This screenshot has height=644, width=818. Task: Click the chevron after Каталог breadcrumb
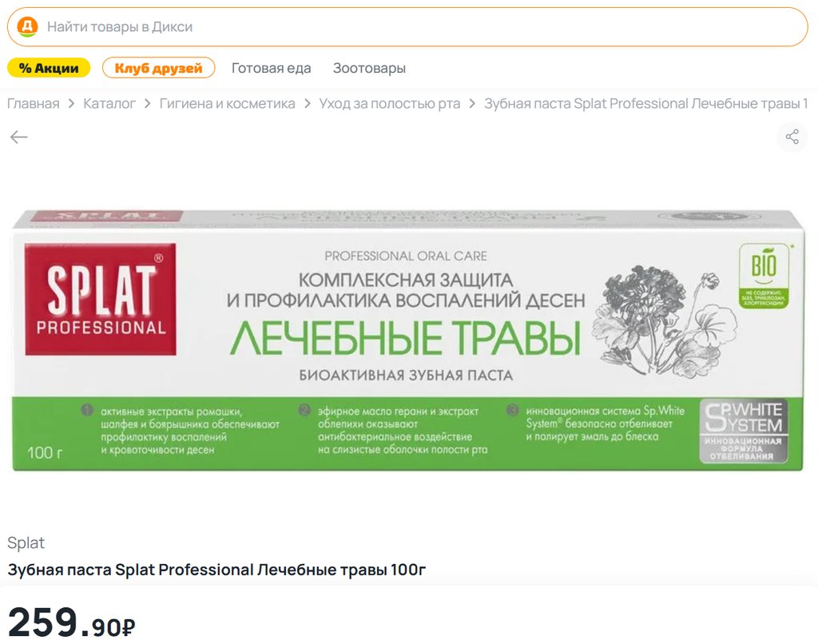[x=148, y=104]
